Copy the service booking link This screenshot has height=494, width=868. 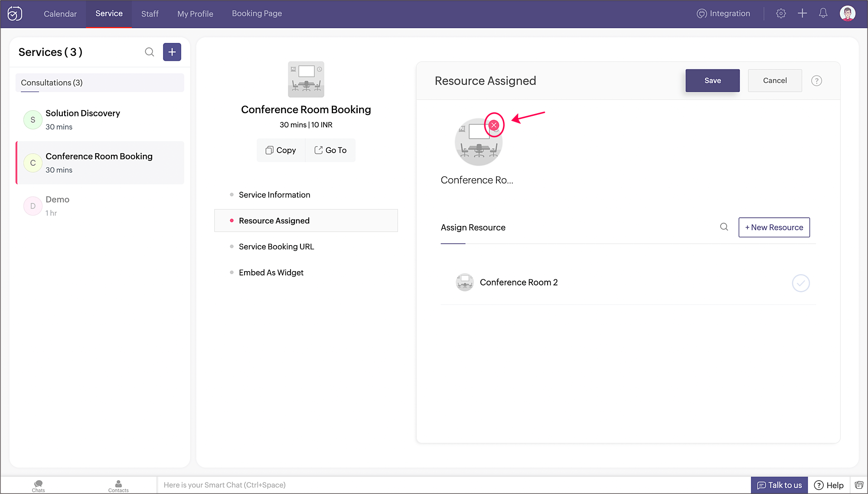coord(281,150)
